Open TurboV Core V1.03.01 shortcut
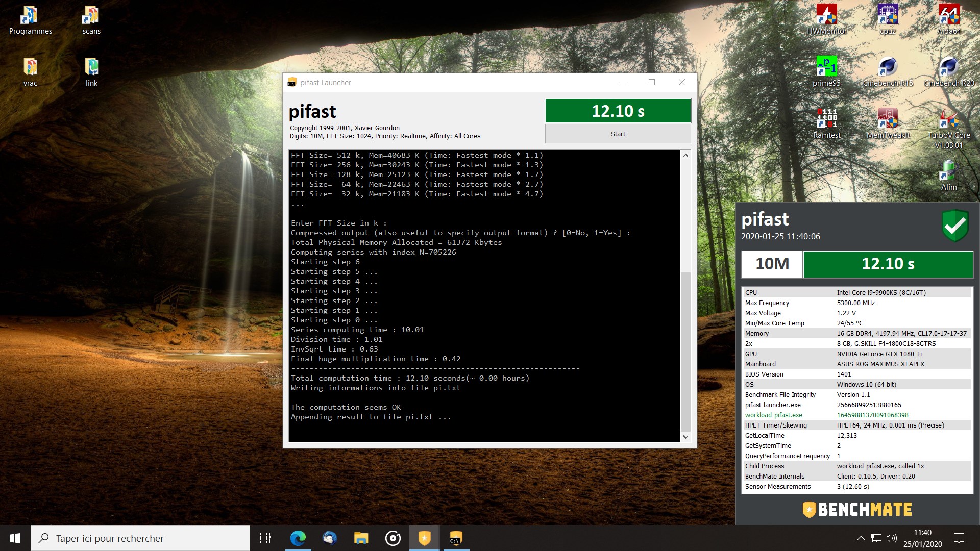Screen dimensions: 980x551 pyautogui.click(x=949, y=129)
